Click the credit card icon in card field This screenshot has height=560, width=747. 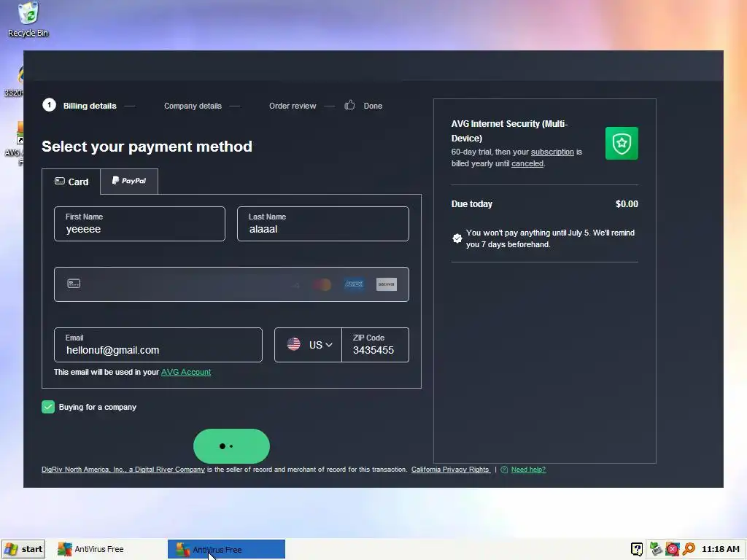(74, 284)
